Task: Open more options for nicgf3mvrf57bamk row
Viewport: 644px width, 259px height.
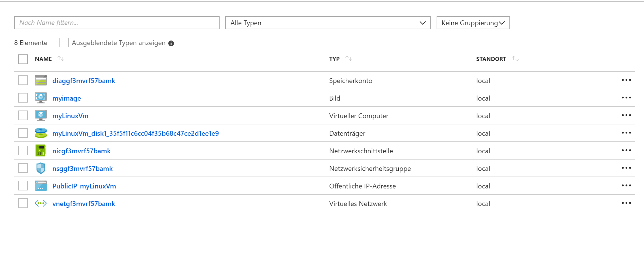Action: point(626,150)
